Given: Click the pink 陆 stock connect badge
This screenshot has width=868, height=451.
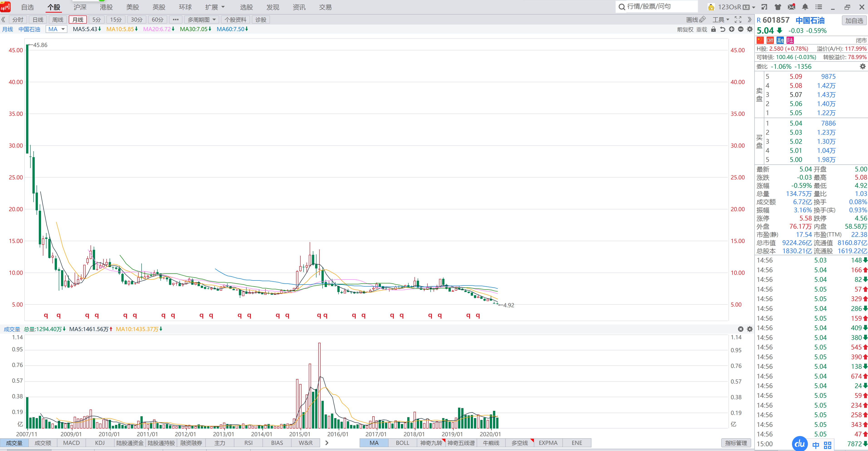Looking at the screenshot, I should tap(790, 40).
